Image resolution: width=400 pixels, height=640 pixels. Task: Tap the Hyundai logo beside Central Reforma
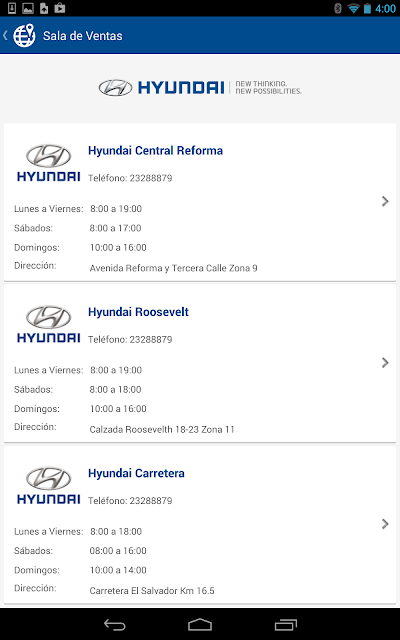[49, 163]
